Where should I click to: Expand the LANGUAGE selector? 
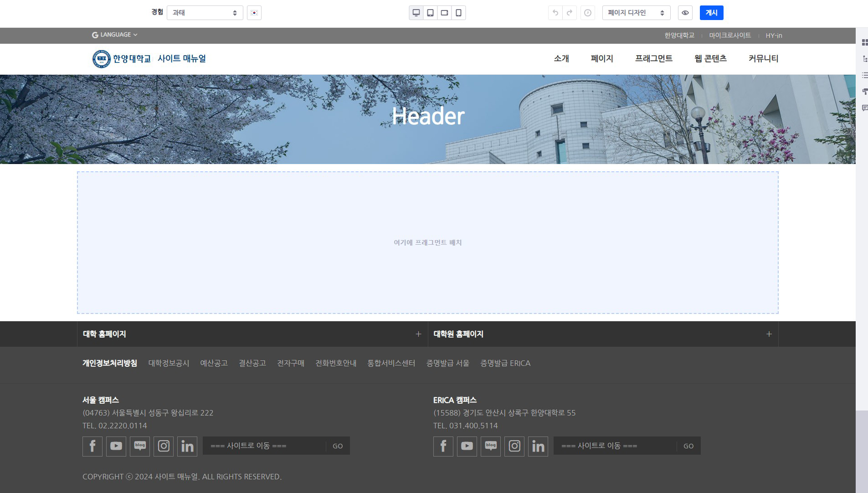pyautogui.click(x=114, y=35)
